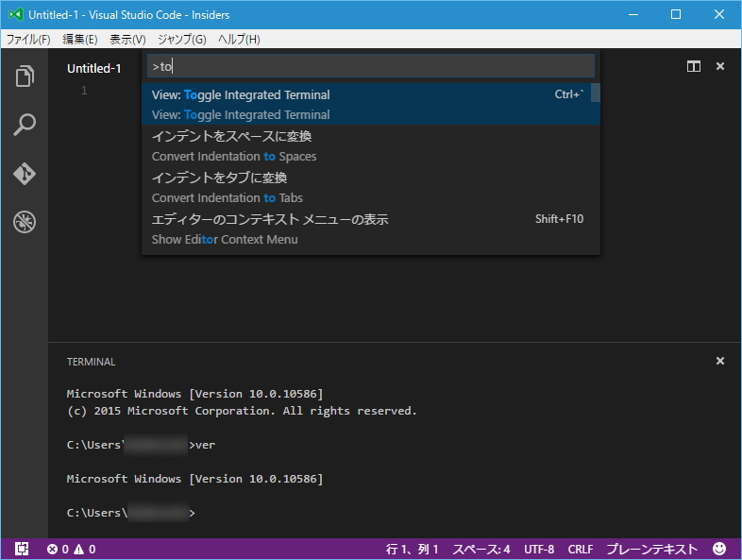Click CRLF line ending selector
The image size is (742, 560).
581,549
